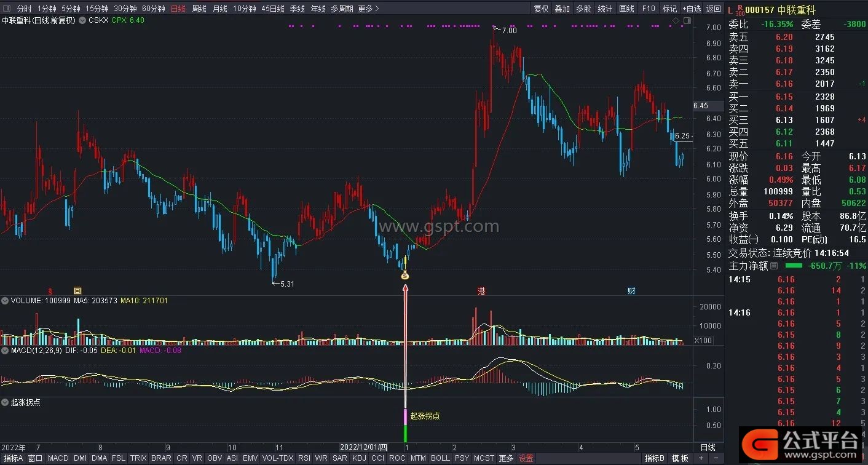Apply the BOLL indicator

tap(440, 458)
